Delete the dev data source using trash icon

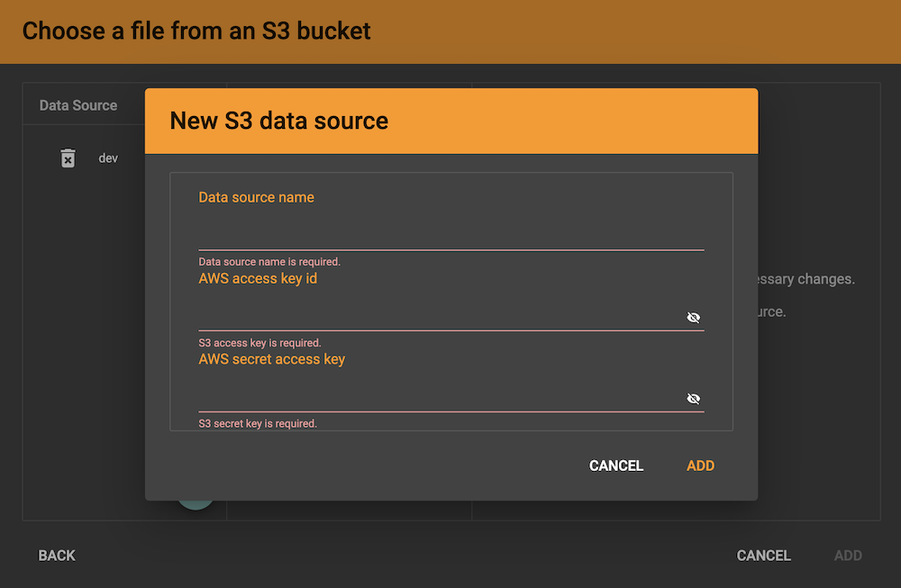[68, 158]
